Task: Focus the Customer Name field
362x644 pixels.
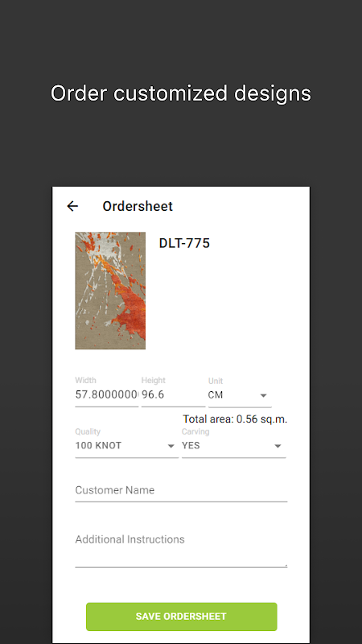Action: tap(181, 490)
